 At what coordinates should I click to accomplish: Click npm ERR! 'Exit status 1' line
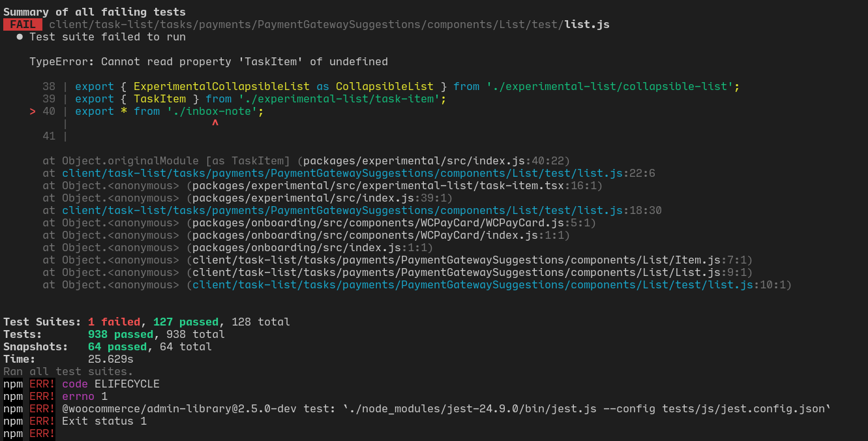pyautogui.click(x=75, y=421)
